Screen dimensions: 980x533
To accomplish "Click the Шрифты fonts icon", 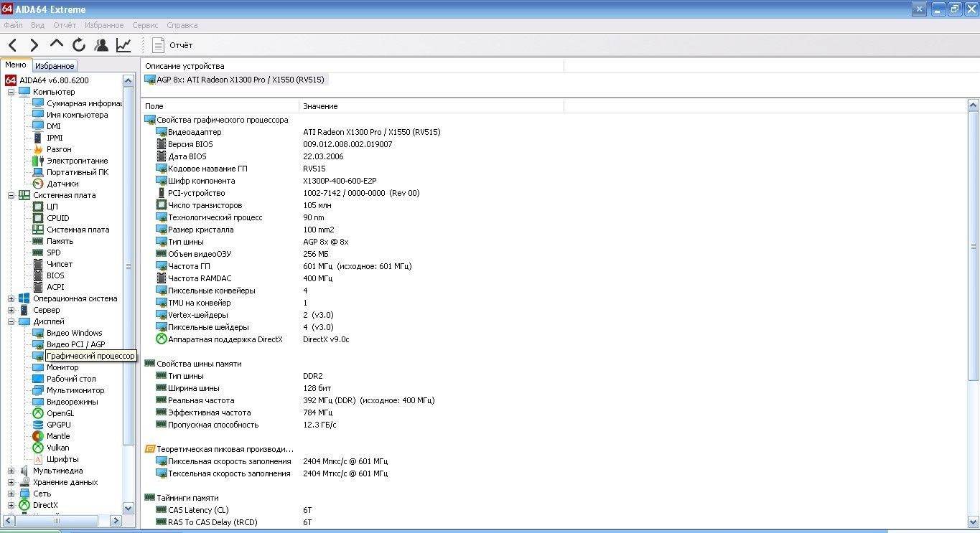I will [38, 459].
